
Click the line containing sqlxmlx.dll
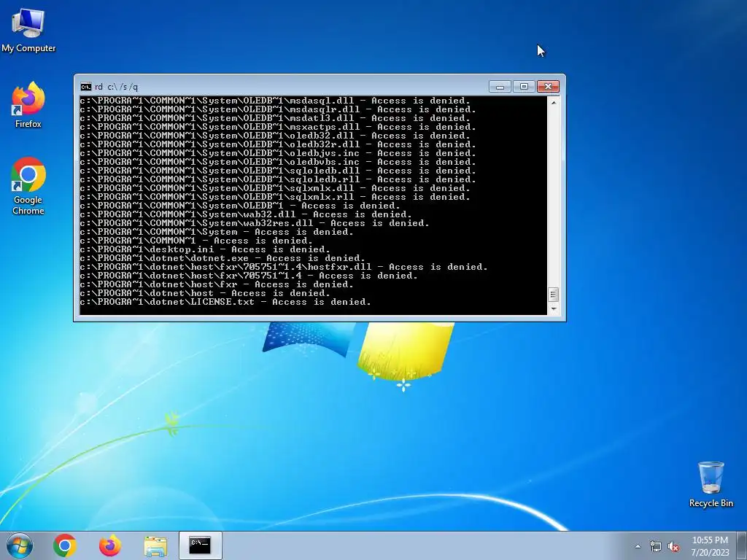coord(275,188)
